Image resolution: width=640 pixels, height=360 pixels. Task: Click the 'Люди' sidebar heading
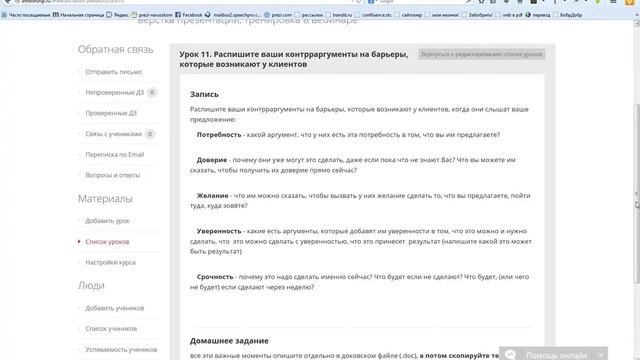pyautogui.click(x=91, y=286)
